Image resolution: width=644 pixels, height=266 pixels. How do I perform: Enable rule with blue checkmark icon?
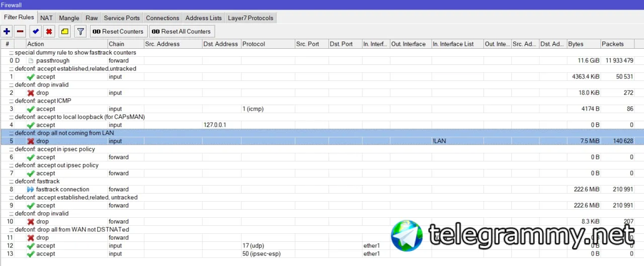coord(36,31)
